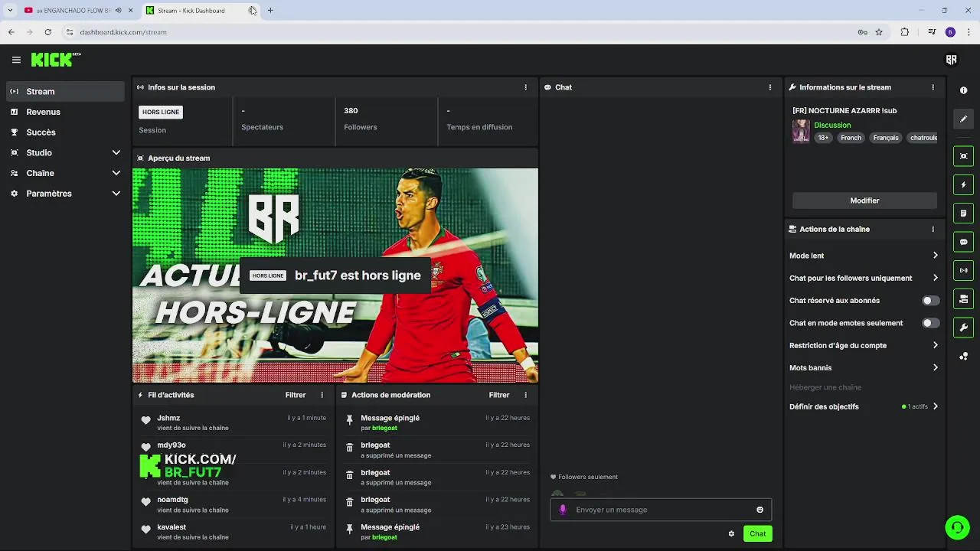Viewport: 980px width, 551px height.
Task: Open Restriction d'âge du compte options
Action: coord(864,345)
